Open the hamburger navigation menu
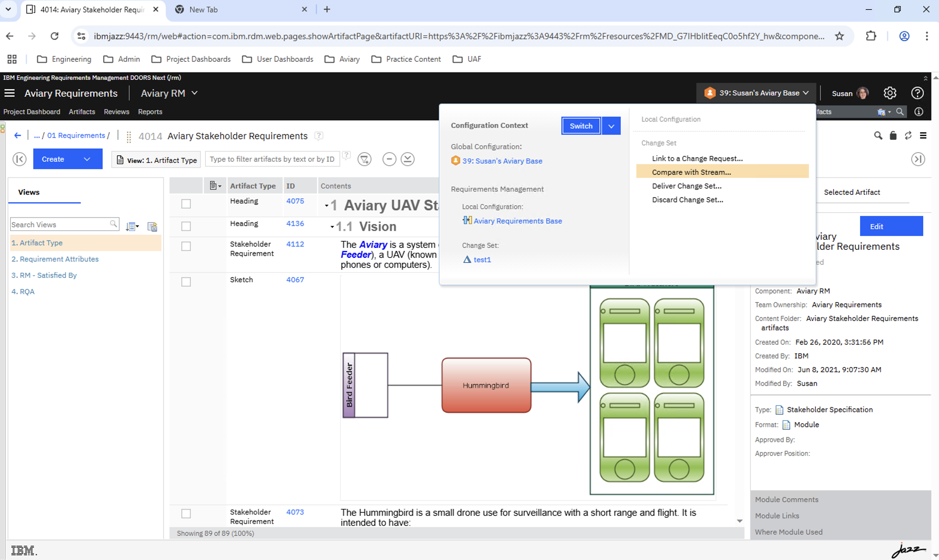939x560 pixels. click(9, 93)
